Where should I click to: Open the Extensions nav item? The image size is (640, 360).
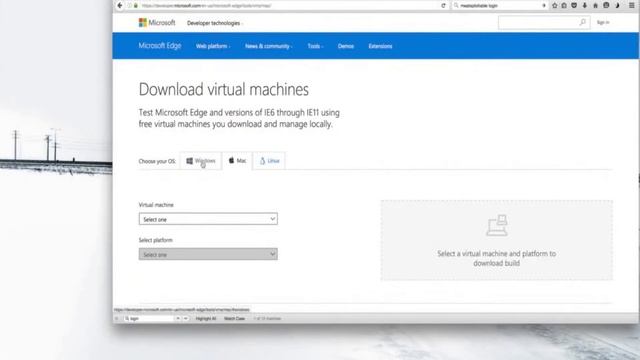380,46
